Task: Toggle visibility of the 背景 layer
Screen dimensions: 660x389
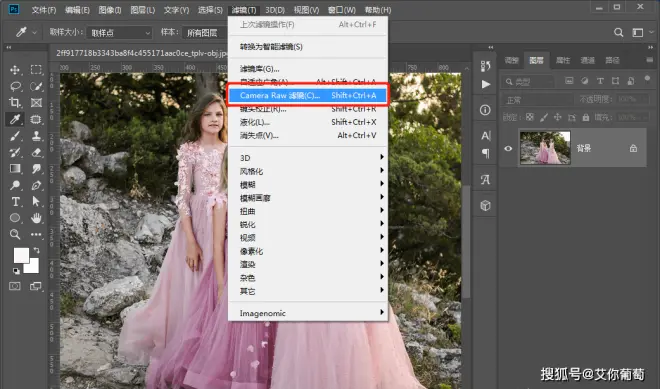Action: coord(508,148)
